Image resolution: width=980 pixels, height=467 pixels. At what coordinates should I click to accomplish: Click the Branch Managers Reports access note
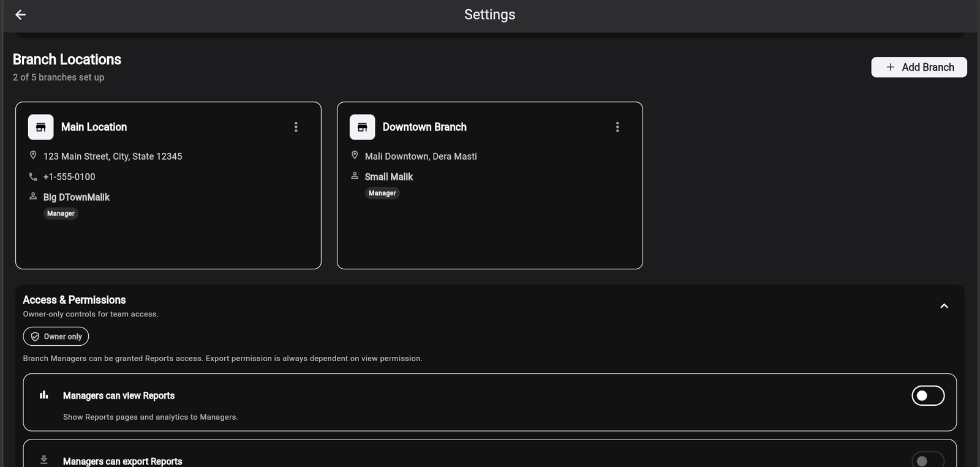click(222, 359)
